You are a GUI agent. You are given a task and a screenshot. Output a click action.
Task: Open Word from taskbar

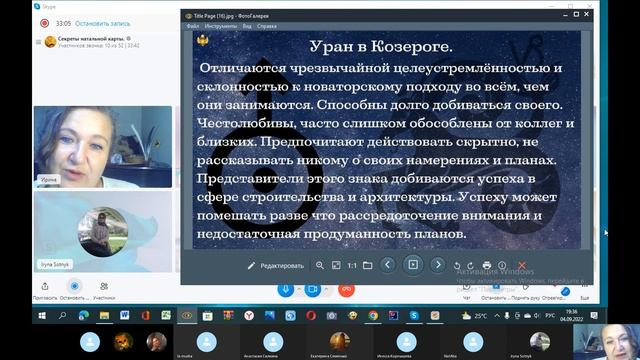125,316
